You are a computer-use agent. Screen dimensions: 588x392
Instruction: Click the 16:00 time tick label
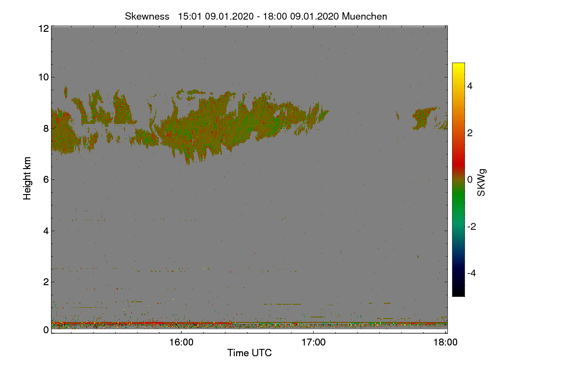pos(181,343)
